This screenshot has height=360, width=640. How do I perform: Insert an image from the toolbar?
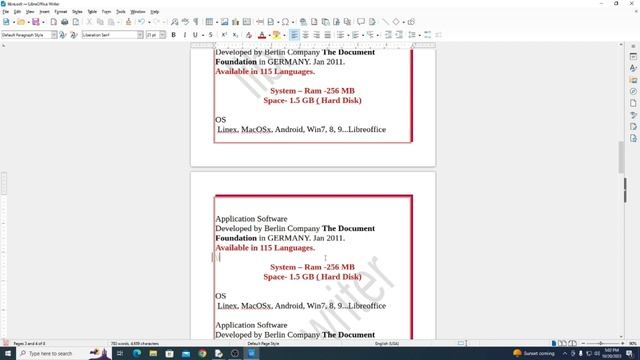[224, 22]
